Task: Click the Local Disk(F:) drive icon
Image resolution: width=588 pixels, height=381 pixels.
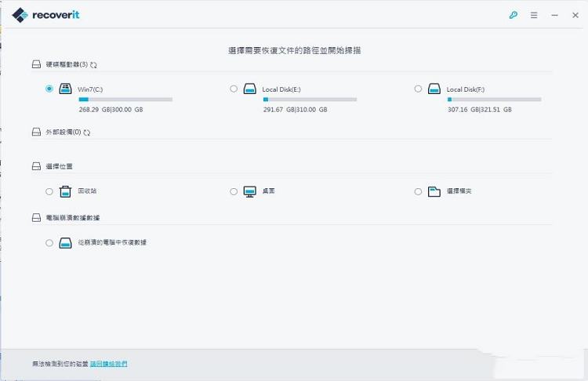Action: [x=434, y=89]
